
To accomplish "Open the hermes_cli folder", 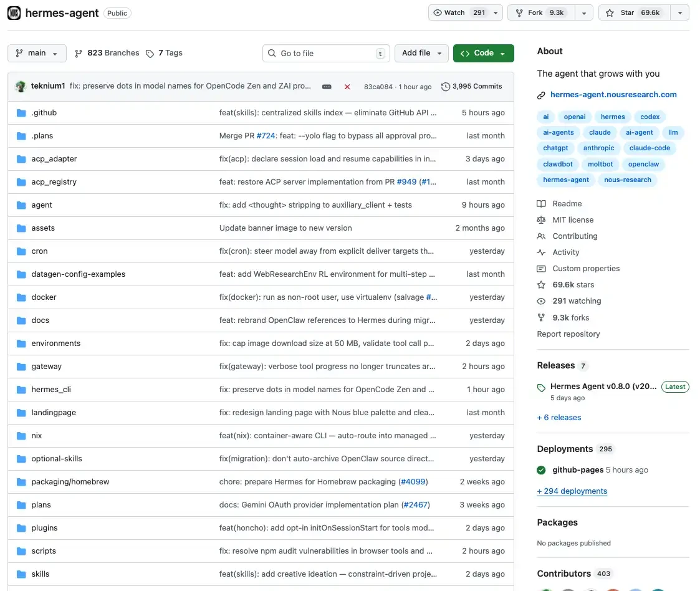I will coord(51,390).
